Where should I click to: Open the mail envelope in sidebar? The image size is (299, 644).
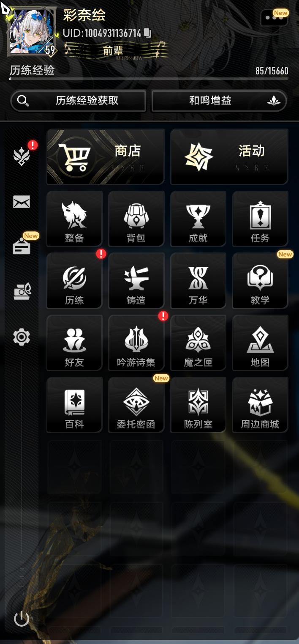(x=22, y=202)
